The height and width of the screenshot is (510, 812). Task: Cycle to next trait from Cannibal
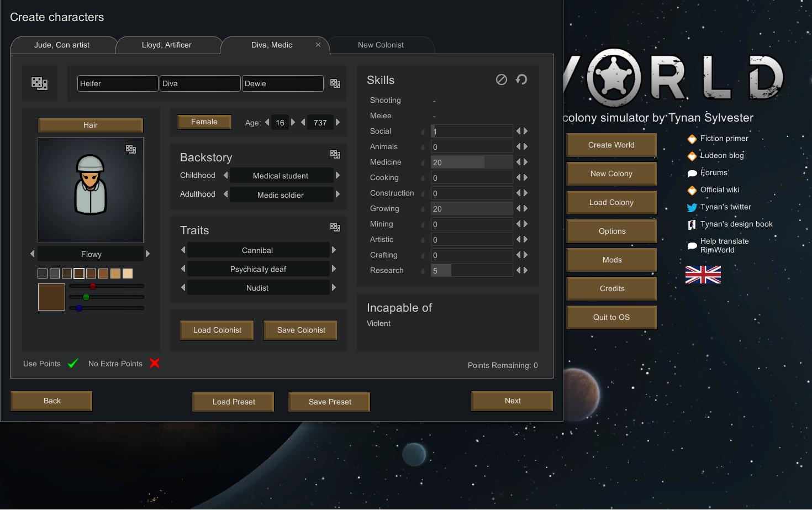(334, 250)
